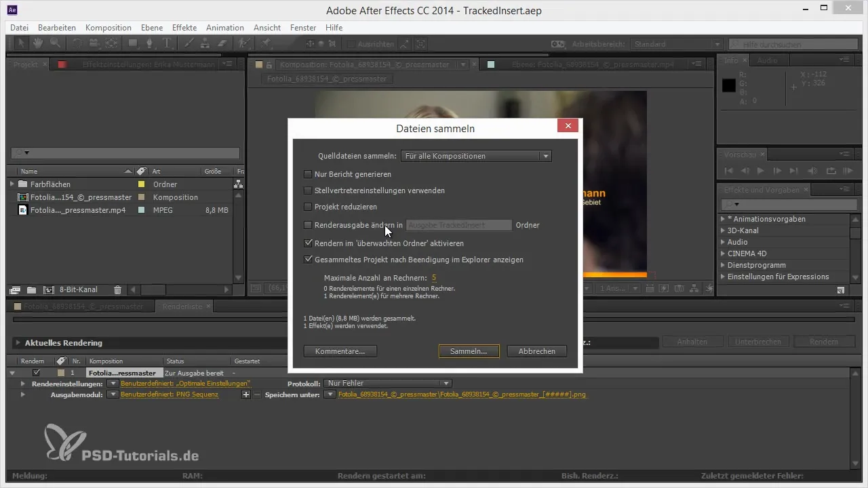Enable 'Renderausgabe ändern in' checkbox
This screenshot has width=868, height=488.
point(308,225)
